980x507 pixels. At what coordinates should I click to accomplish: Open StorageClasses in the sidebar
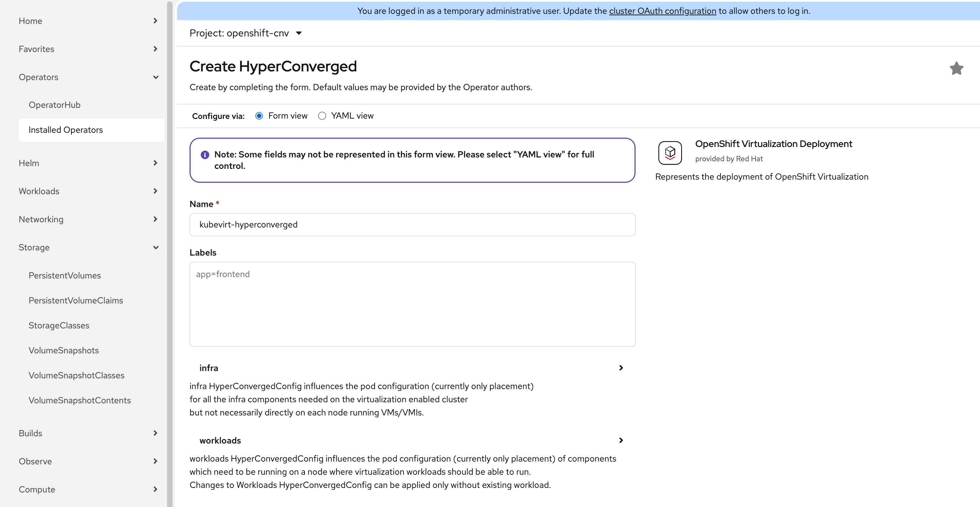pyautogui.click(x=91, y=325)
